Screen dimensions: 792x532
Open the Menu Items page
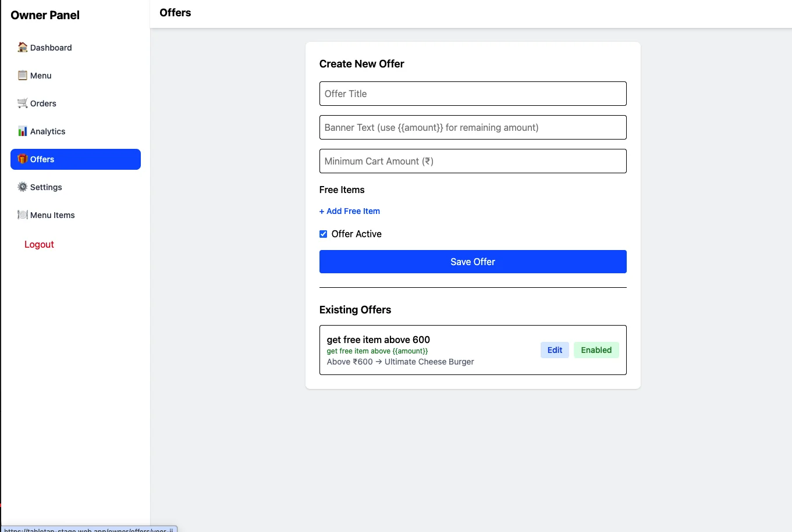[53, 215]
